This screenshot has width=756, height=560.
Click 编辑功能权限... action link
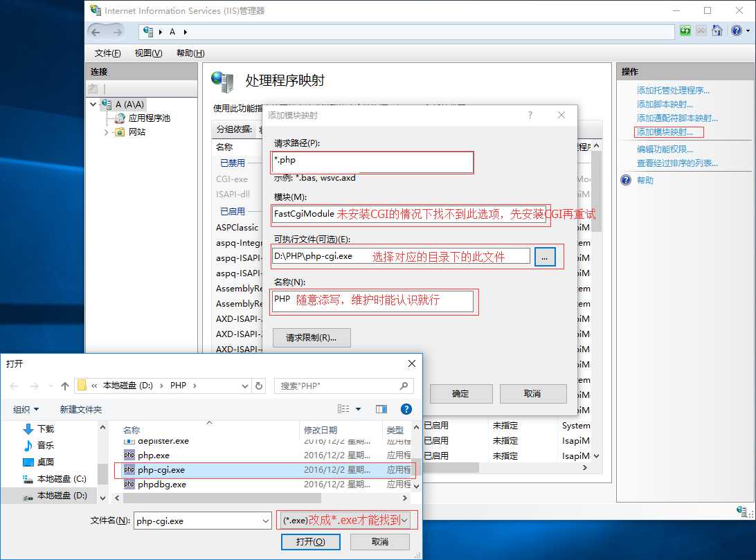(665, 150)
